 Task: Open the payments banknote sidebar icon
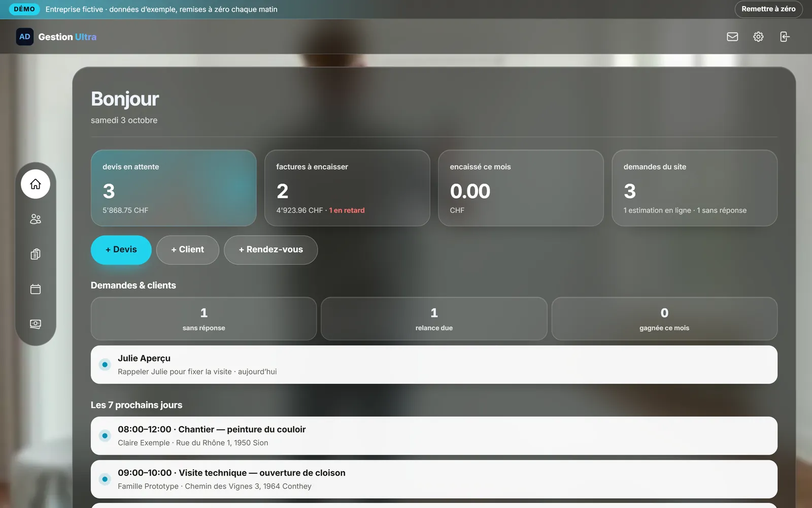click(36, 324)
